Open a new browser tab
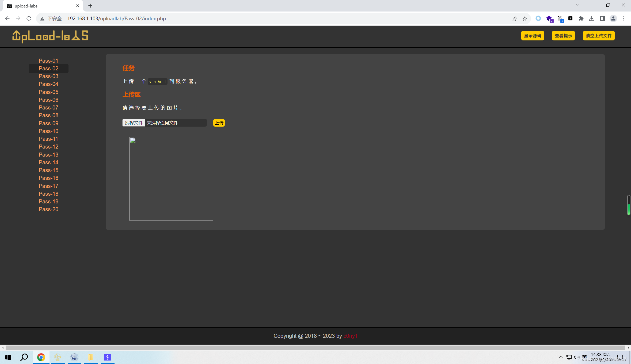Screen dimensions: 631x364 click(x=90, y=6)
